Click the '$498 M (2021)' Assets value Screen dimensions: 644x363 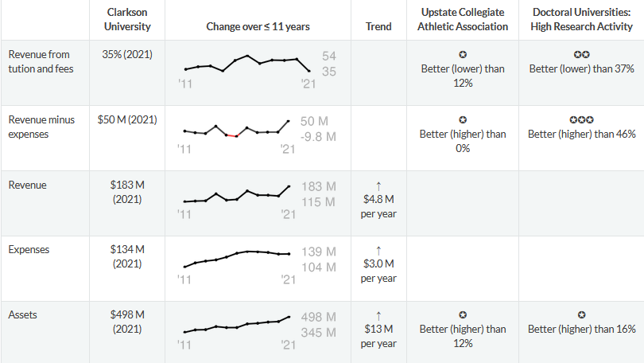[127, 322]
